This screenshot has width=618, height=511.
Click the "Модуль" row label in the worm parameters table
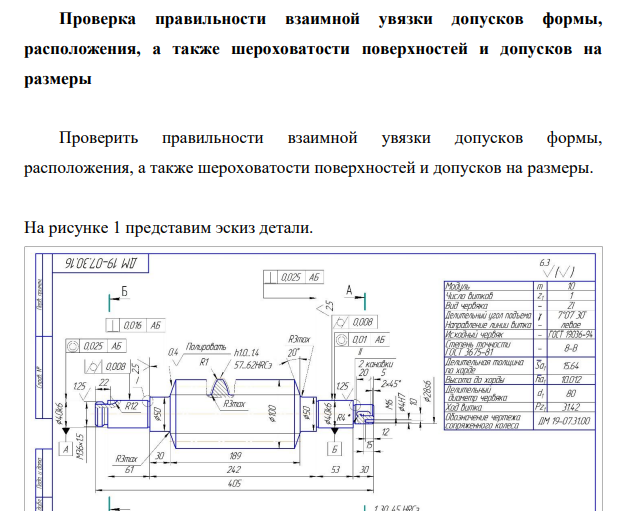click(x=458, y=286)
